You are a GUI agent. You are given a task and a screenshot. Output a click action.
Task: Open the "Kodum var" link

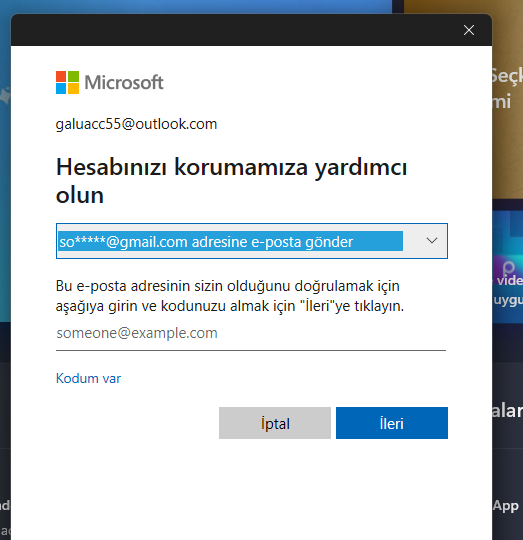point(88,378)
